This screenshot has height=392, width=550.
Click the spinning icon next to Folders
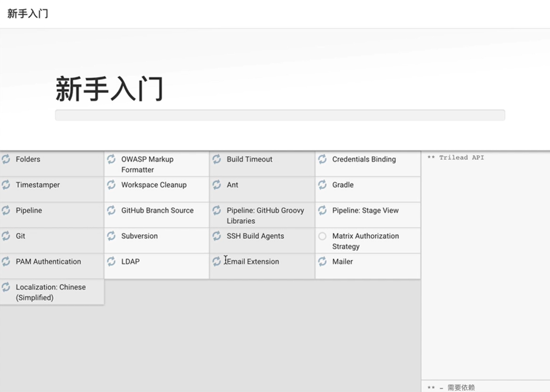pos(6,159)
